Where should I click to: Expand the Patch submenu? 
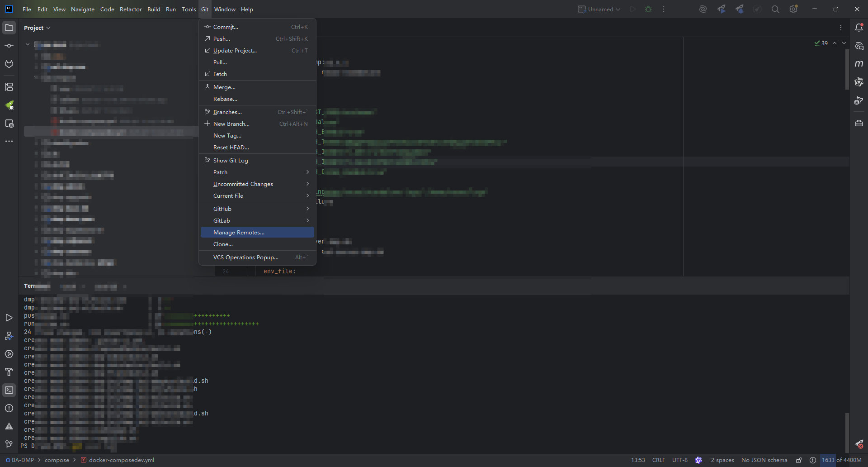(257, 172)
